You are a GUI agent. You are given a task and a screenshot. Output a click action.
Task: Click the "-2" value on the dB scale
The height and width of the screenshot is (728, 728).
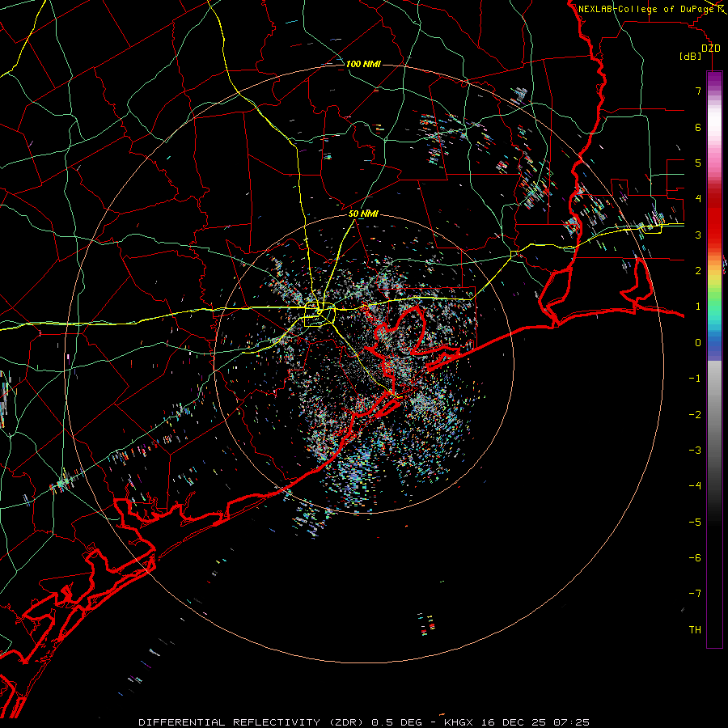695,415
